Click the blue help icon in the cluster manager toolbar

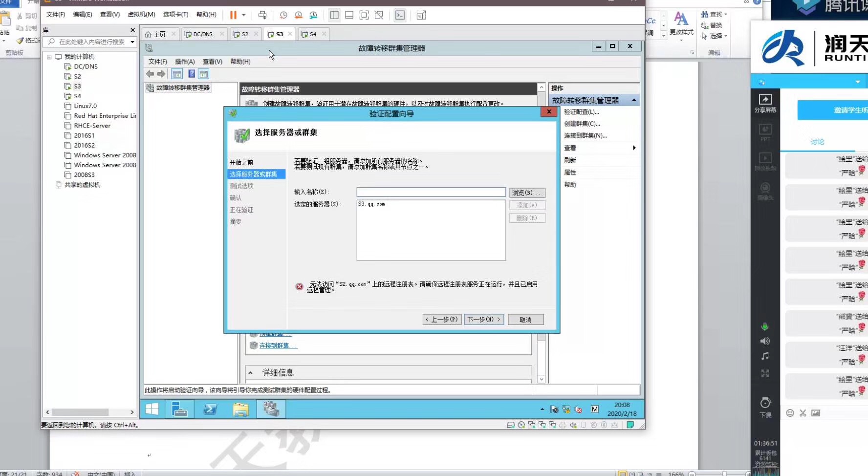192,74
